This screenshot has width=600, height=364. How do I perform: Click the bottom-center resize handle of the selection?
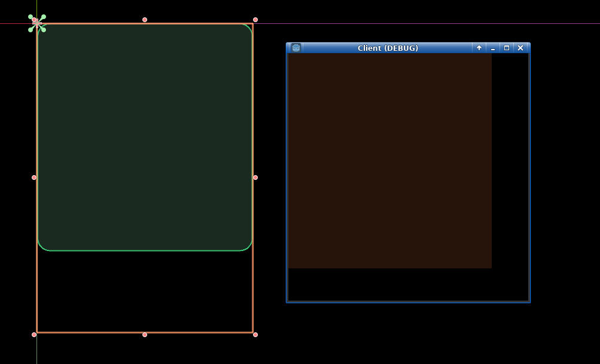tap(145, 335)
